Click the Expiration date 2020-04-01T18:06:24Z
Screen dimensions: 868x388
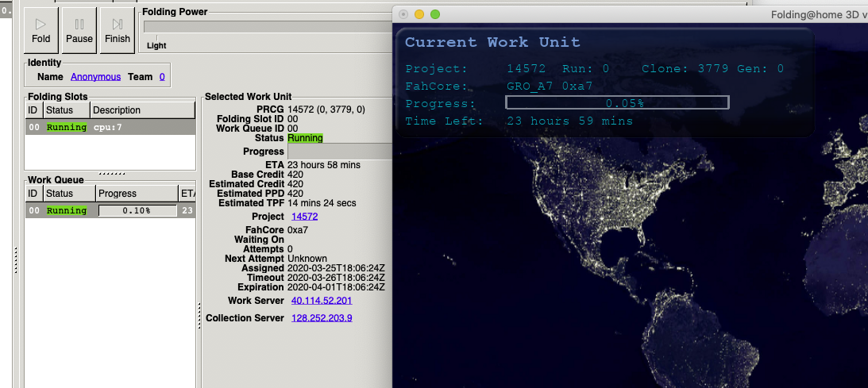[x=336, y=287]
